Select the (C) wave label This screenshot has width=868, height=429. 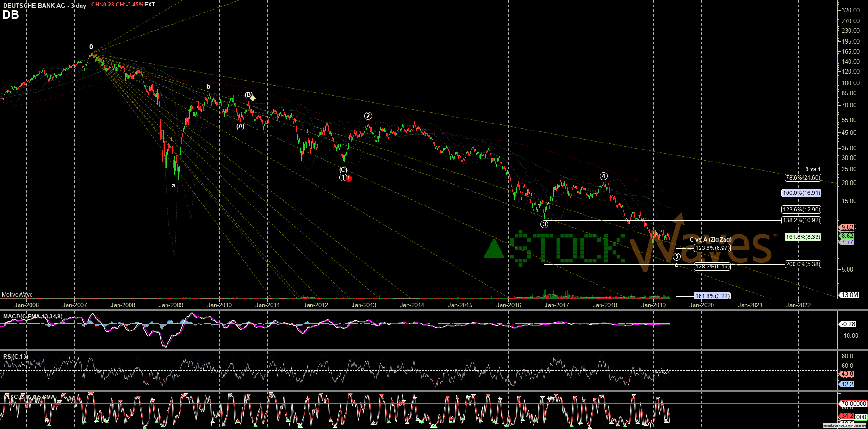(343, 170)
